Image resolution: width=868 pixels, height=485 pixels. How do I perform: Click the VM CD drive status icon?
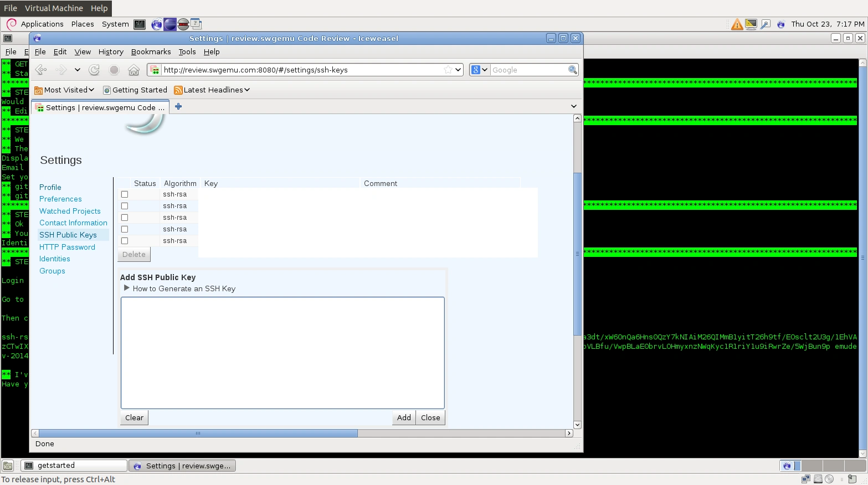click(829, 479)
